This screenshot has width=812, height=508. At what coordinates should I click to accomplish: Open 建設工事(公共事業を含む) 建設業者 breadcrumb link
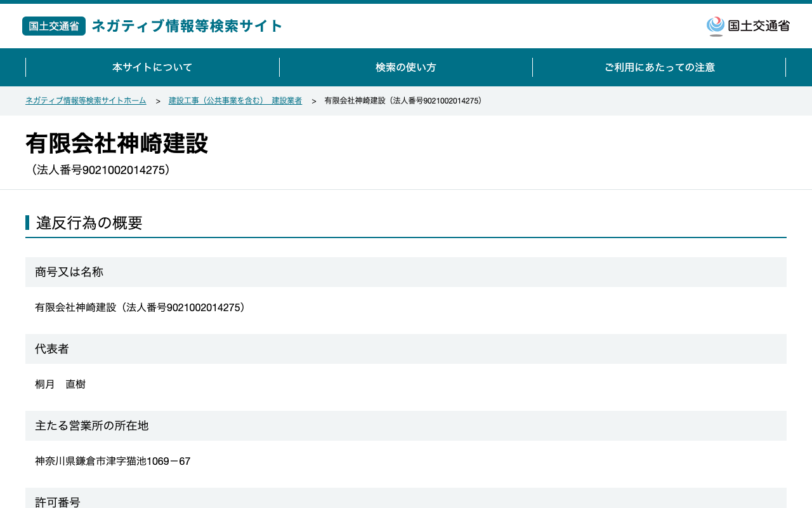[235, 101]
